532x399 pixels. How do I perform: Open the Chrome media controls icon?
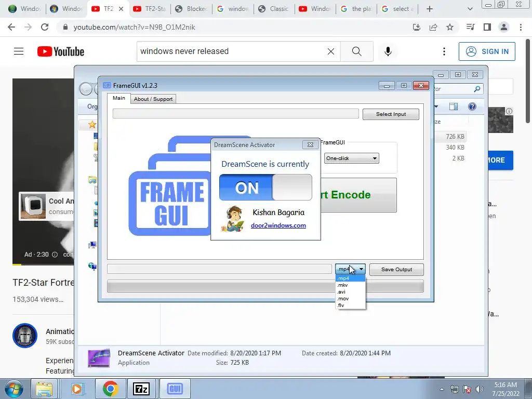tap(470, 27)
